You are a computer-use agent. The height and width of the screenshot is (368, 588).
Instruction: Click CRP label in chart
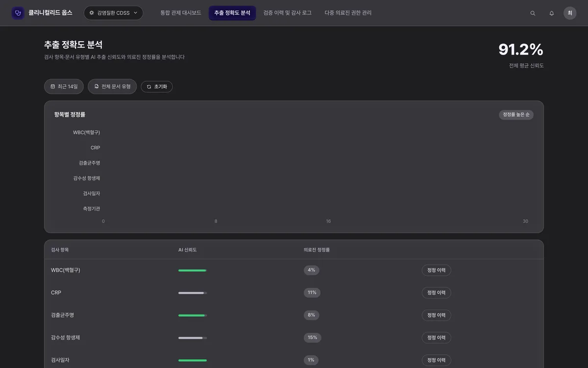95,148
